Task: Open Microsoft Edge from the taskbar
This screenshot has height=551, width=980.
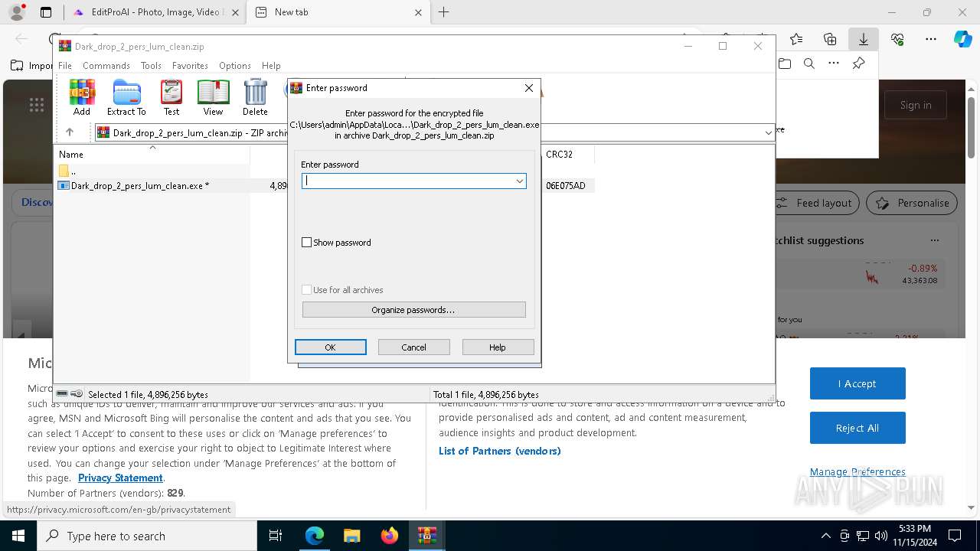Action: tap(315, 536)
